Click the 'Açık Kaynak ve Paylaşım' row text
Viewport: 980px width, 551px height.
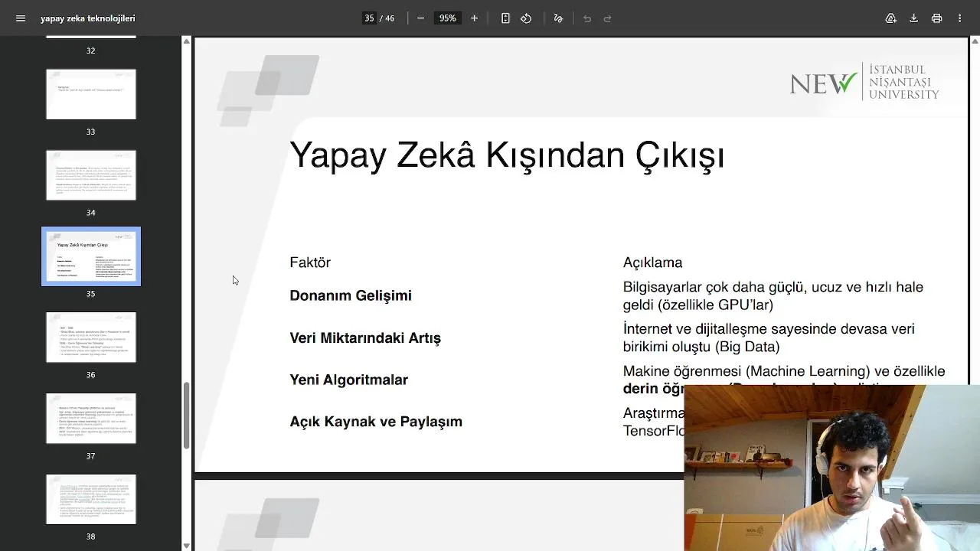tap(376, 422)
